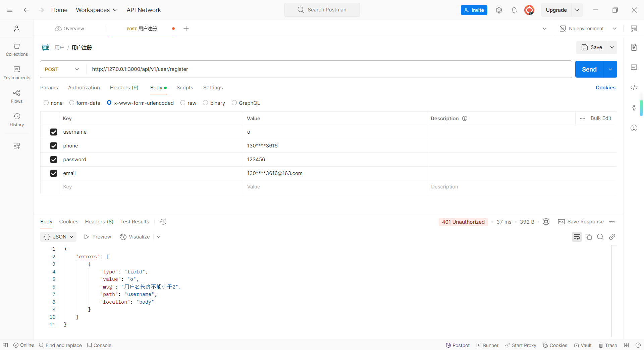
Task: Open the Cookies link under Send
Action: [605, 88]
